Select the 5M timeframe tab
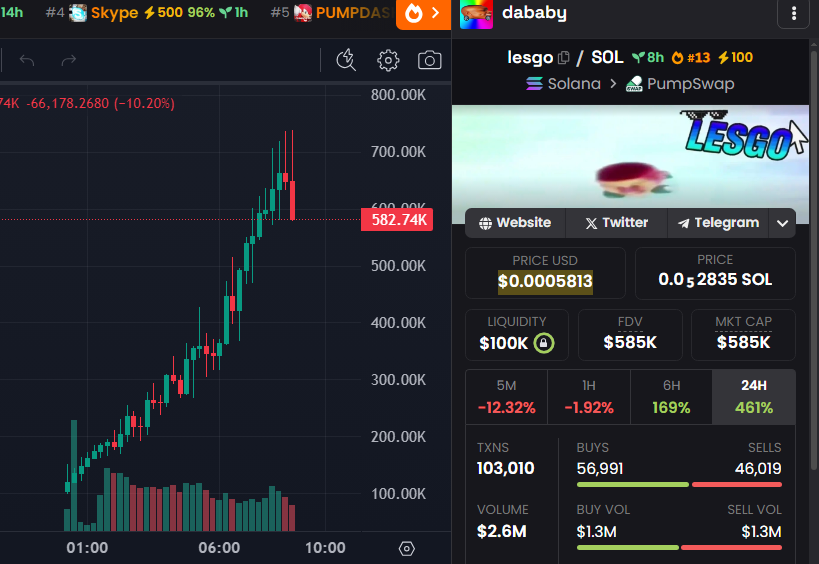This screenshot has height=564, width=819. pos(506,397)
